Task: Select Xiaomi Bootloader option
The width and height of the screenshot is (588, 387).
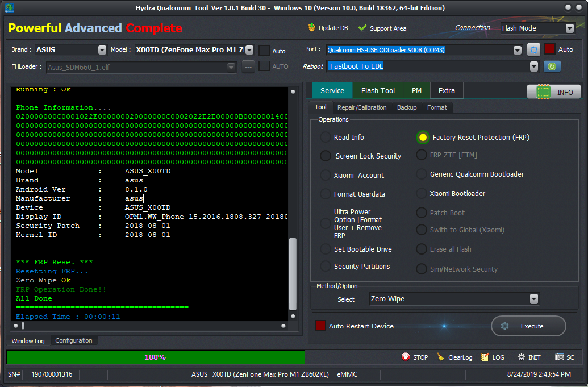Action: pyautogui.click(x=422, y=193)
